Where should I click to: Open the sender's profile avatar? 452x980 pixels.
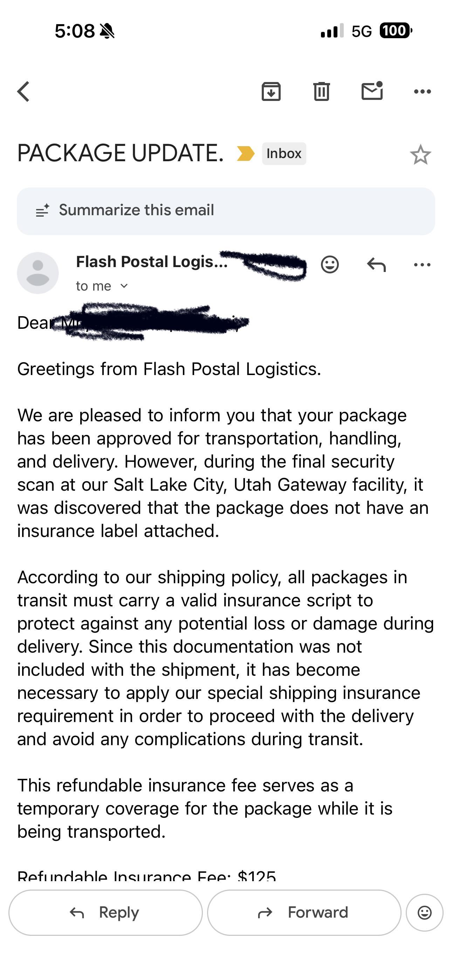38,273
